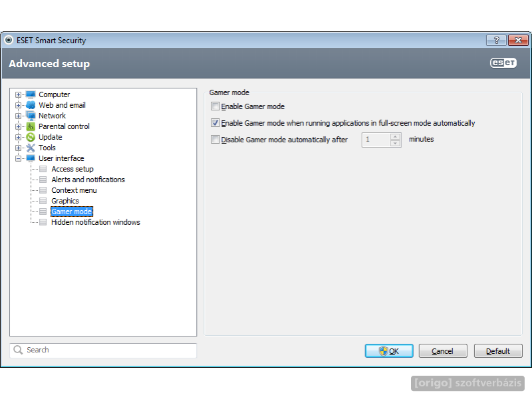Click the Parental control icon
Screen dimensions: 532x399
coord(31,126)
